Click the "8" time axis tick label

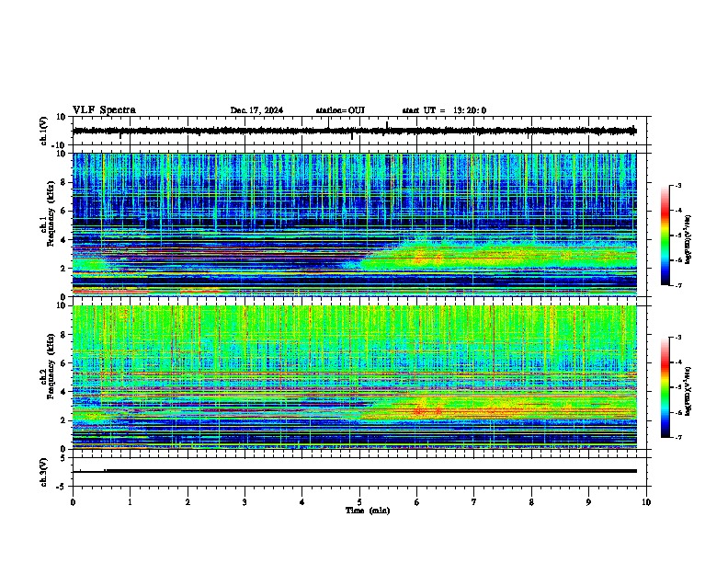pyautogui.click(x=531, y=502)
